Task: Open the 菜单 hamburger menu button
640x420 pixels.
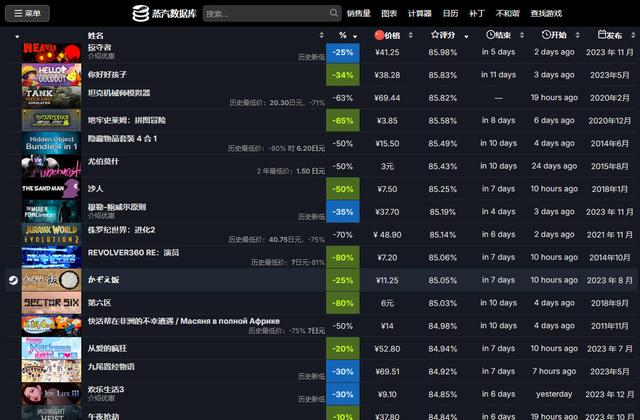Action: point(27,13)
